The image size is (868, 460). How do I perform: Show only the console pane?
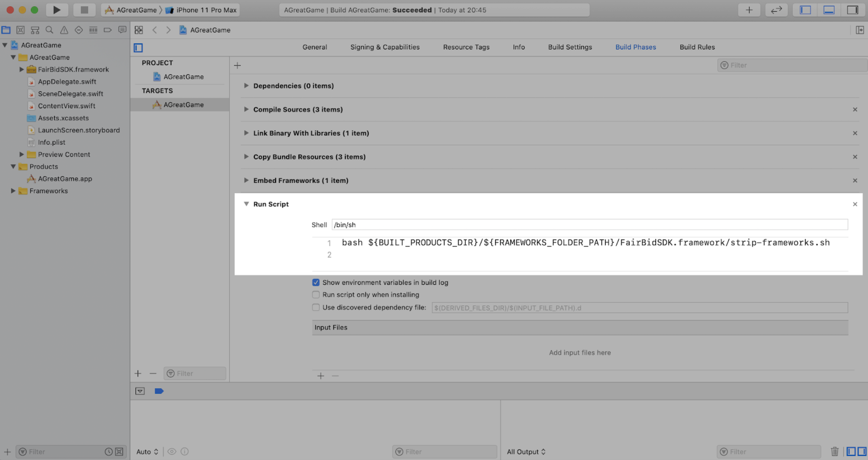861,452
